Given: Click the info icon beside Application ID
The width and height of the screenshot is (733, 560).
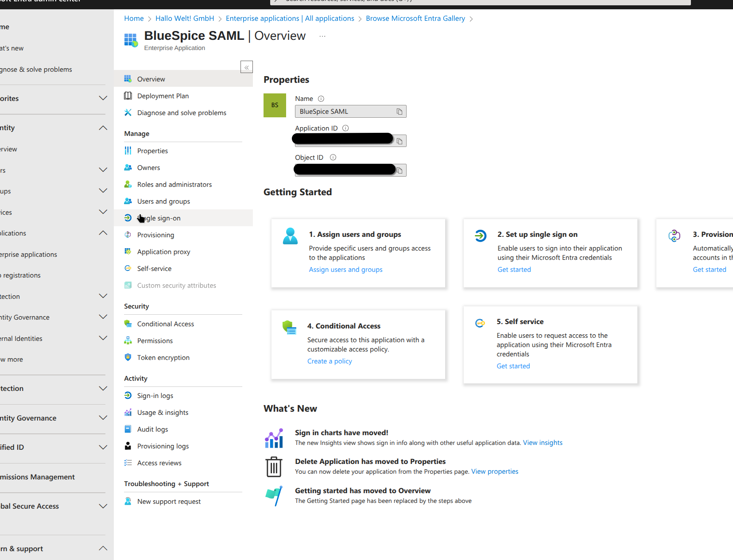Looking at the screenshot, I should (x=345, y=128).
